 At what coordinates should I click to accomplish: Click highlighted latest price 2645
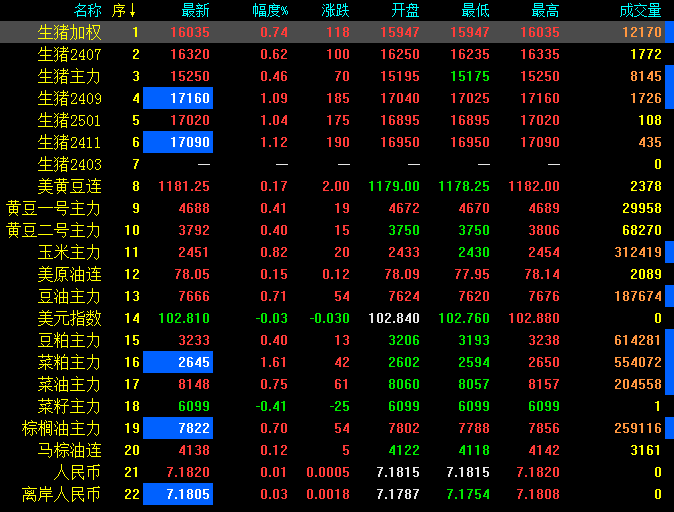[178, 362]
